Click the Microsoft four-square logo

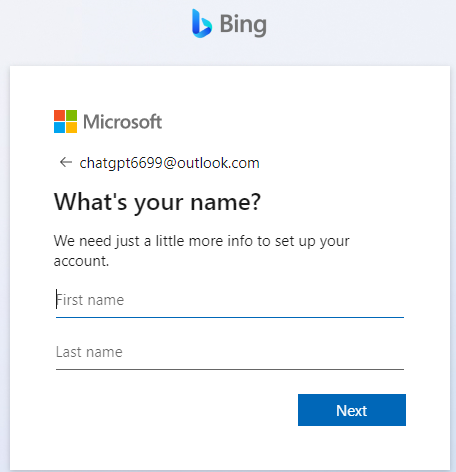click(x=65, y=122)
